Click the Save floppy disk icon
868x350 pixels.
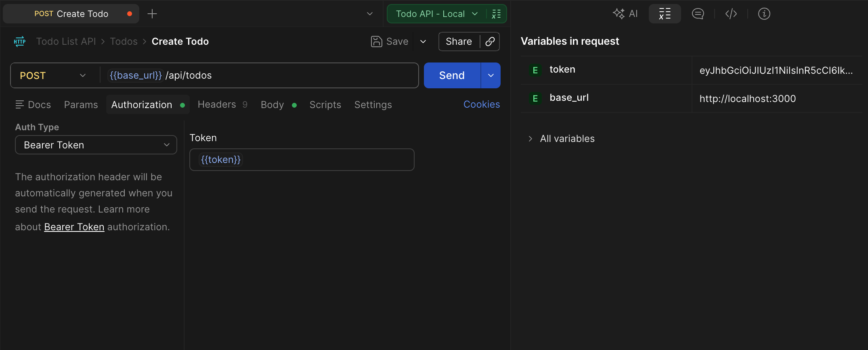tap(376, 42)
